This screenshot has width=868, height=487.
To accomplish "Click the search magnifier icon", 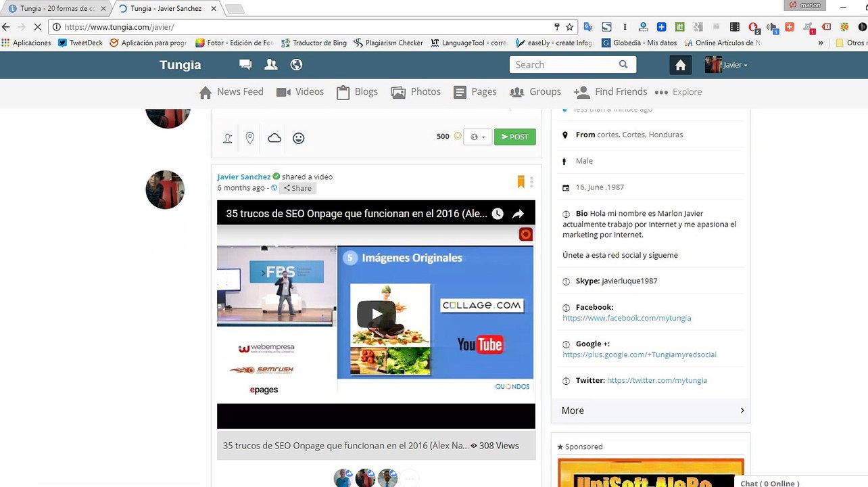I will pos(623,64).
